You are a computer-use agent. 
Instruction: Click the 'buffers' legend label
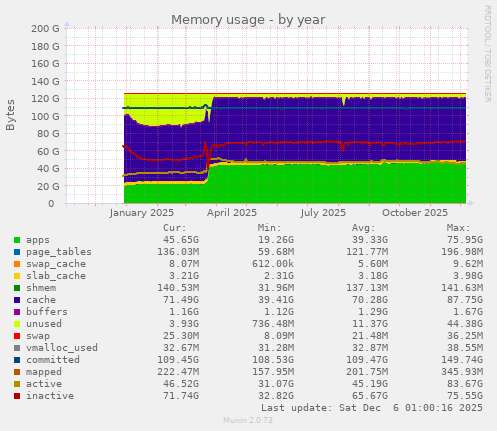click(47, 312)
